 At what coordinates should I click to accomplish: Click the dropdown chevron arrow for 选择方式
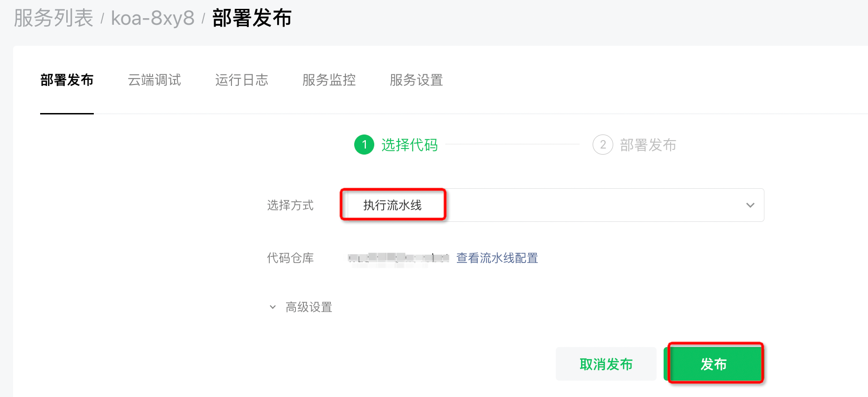point(750,205)
